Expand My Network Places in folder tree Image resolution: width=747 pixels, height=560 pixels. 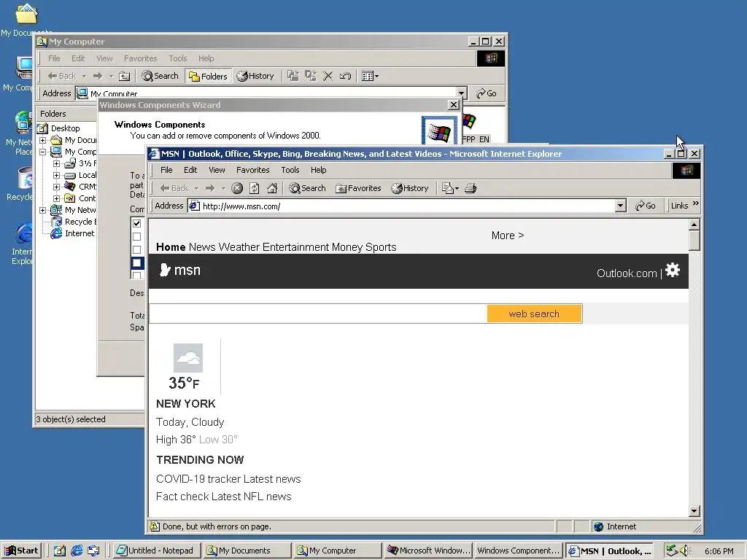coord(43,210)
